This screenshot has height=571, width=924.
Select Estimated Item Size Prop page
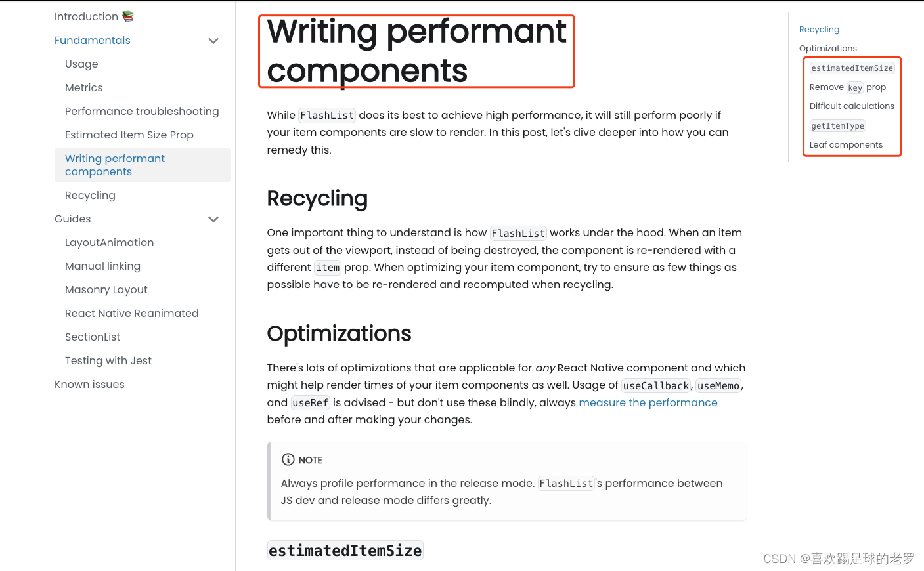129,135
